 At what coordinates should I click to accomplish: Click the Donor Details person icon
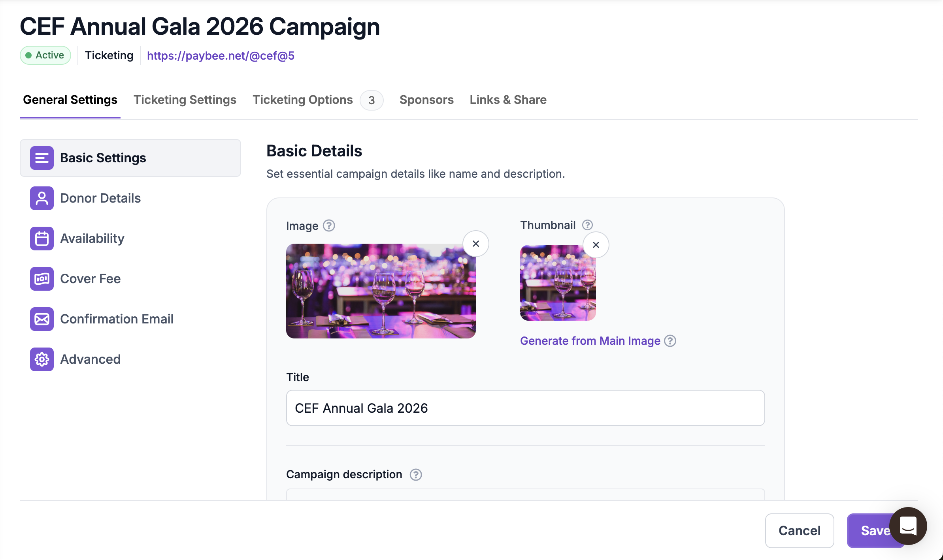(x=42, y=198)
